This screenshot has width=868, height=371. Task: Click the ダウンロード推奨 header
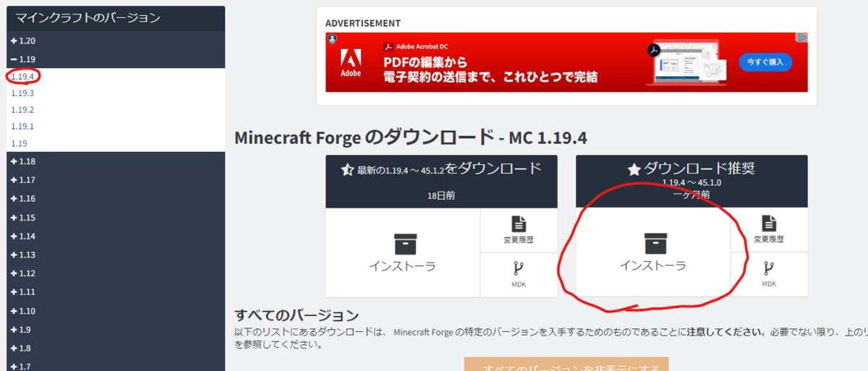click(692, 169)
